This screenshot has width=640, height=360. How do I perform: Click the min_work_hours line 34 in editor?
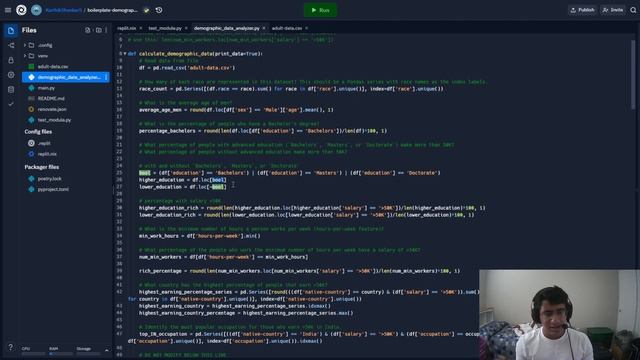(x=200, y=236)
